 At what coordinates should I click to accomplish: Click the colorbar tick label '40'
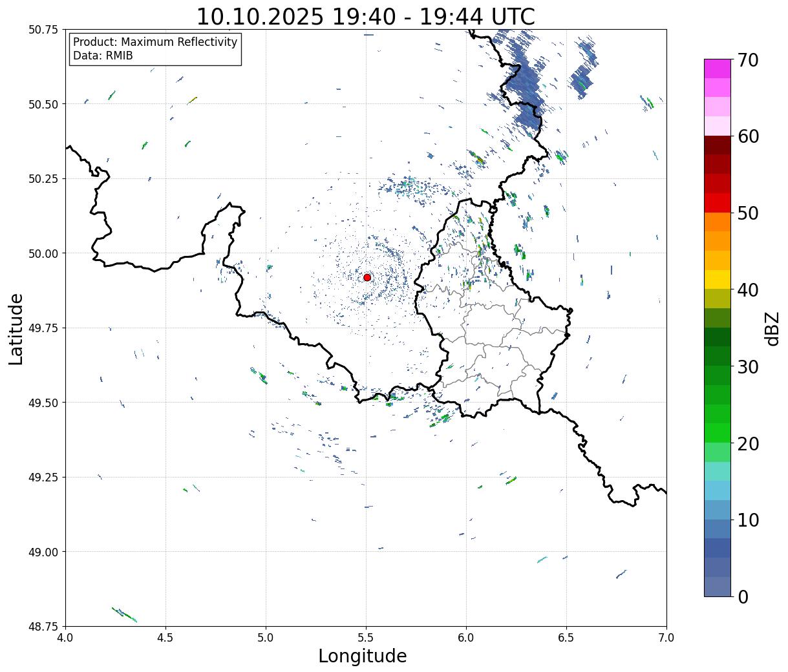748,290
